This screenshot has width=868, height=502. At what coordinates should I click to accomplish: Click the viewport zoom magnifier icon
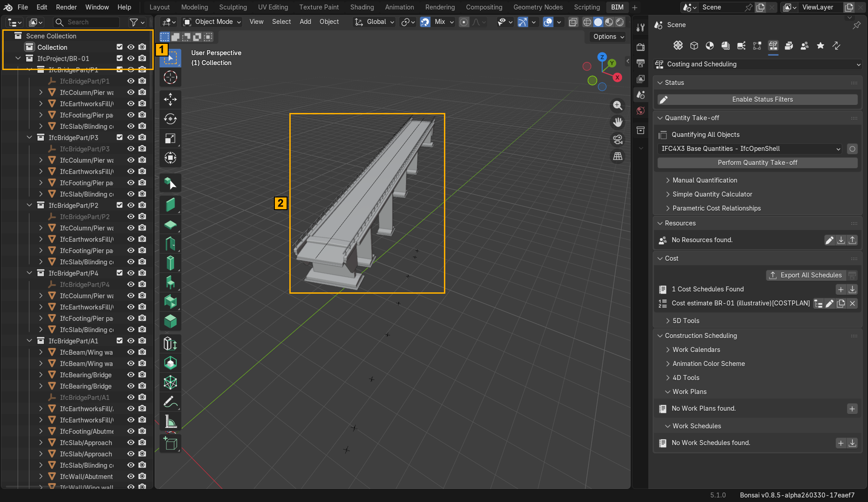click(x=618, y=105)
